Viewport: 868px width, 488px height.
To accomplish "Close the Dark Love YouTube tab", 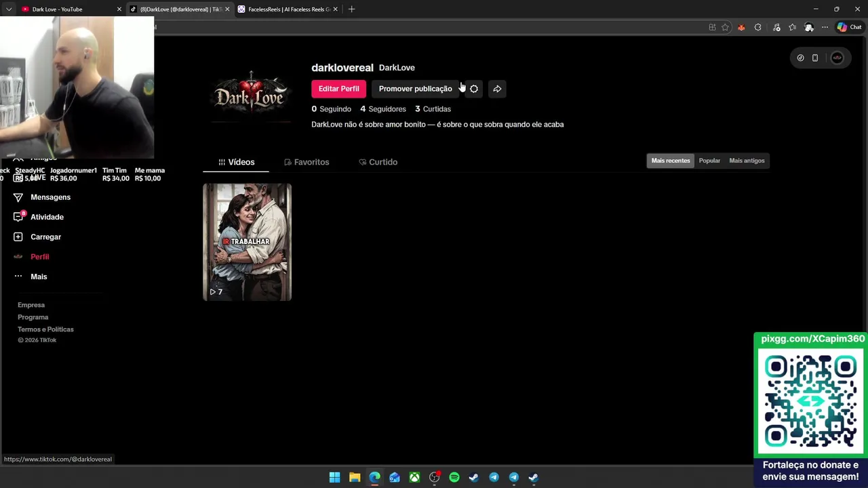I will tap(119, 9).
